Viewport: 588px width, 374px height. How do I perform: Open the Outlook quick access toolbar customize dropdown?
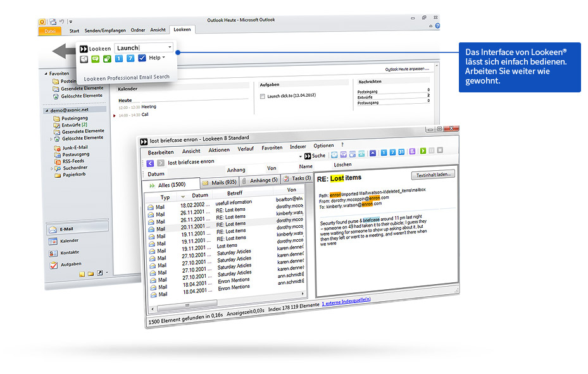click(70, 22)
